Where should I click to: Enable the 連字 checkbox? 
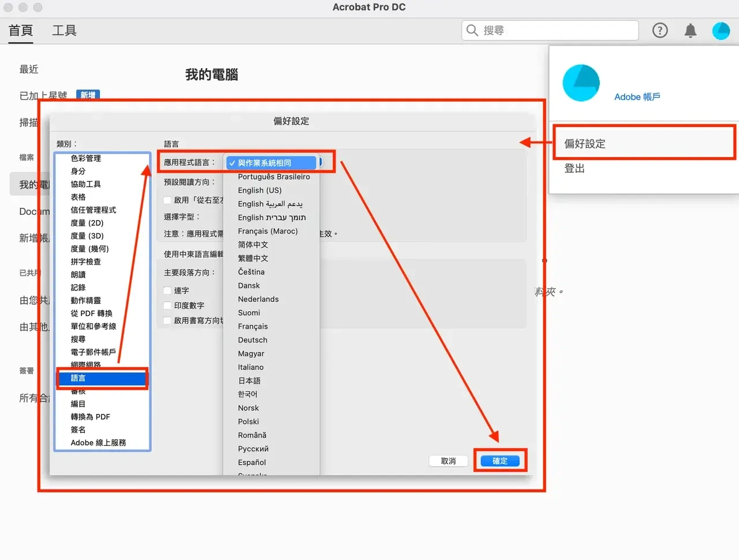pyautogui.click(x=167, y=290)
